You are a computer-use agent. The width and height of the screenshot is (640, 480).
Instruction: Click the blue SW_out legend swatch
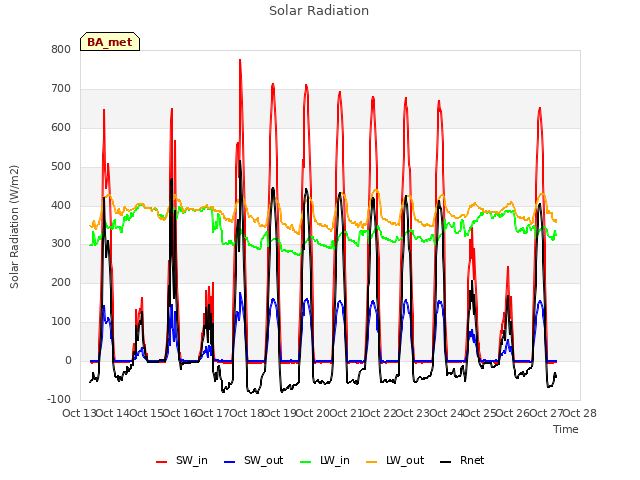230,462
